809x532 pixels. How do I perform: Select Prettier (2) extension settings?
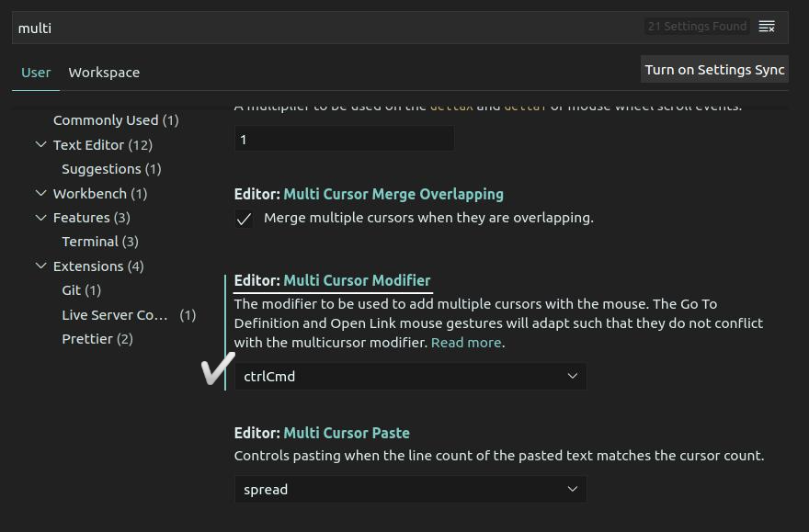pyautogui.click(x=97, y=339)
